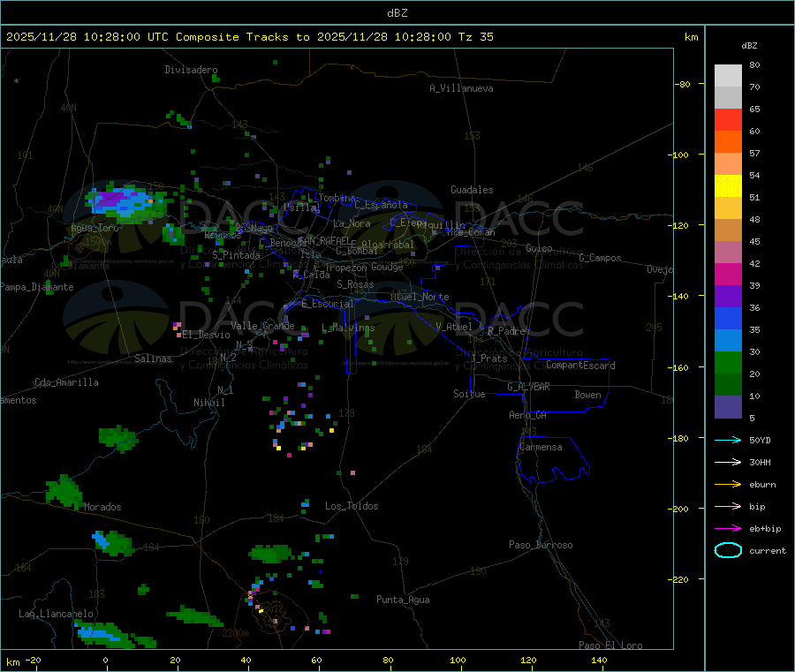Click the Atuel_Norte map label

tap(420, 297)
